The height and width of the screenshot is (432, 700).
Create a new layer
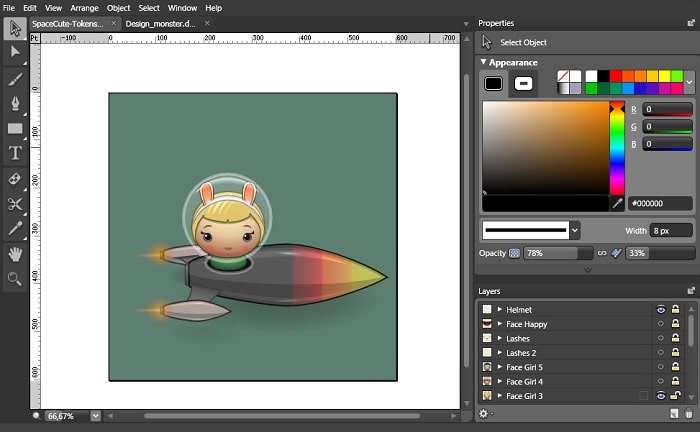(674, 414)
